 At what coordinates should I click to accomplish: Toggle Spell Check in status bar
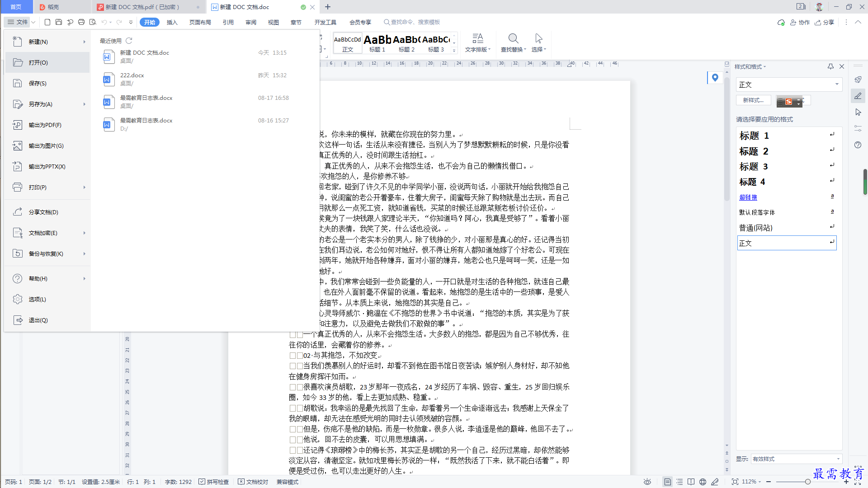214,482
